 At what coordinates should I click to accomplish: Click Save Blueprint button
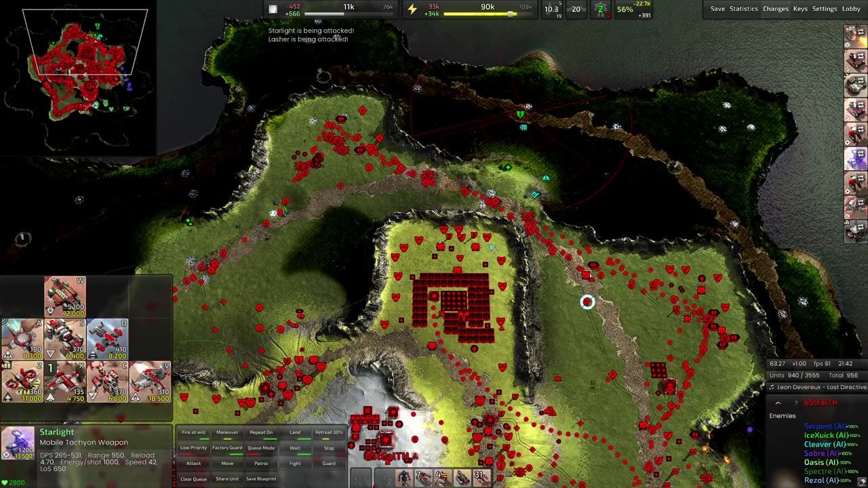point(261,479)
